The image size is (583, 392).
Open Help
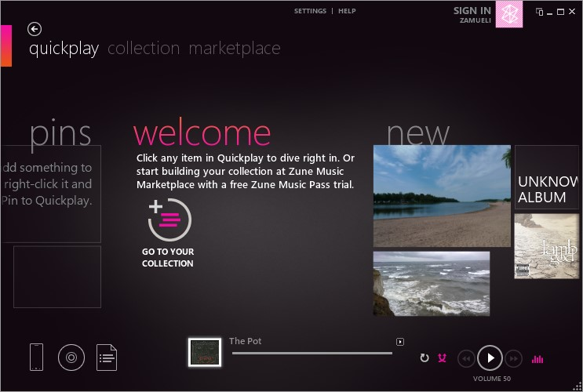[347, 11]
